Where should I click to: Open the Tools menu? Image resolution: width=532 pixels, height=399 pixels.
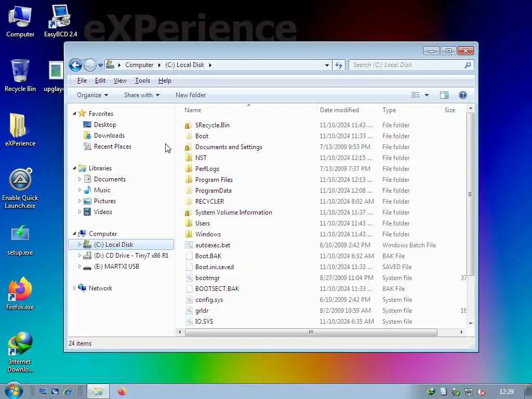point(142,81)
